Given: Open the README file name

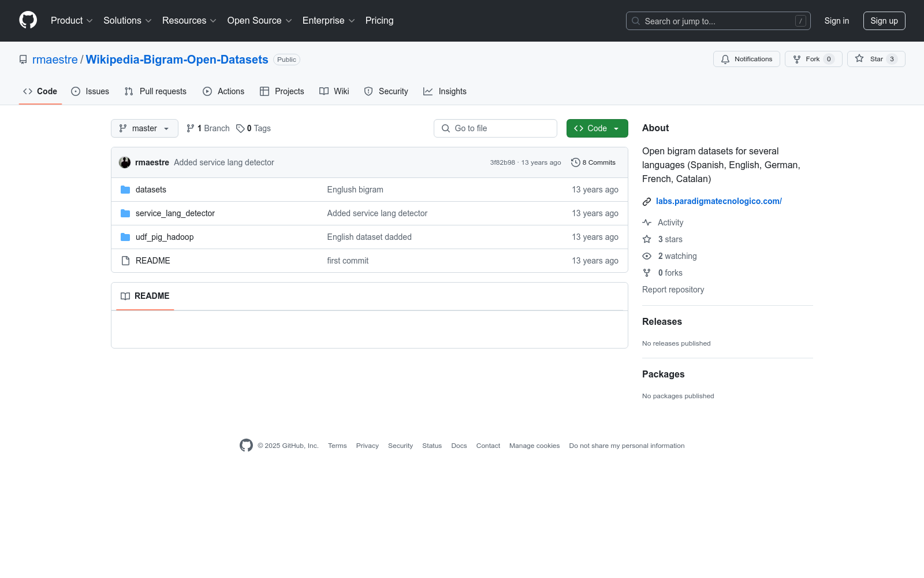Looking at the screenshot, I should coord(153,261).
